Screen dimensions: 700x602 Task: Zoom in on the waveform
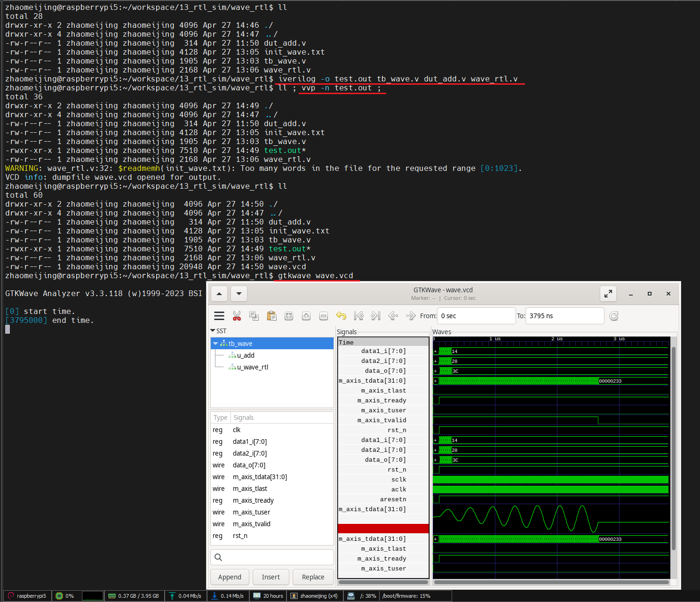click(x=306, y=316)
